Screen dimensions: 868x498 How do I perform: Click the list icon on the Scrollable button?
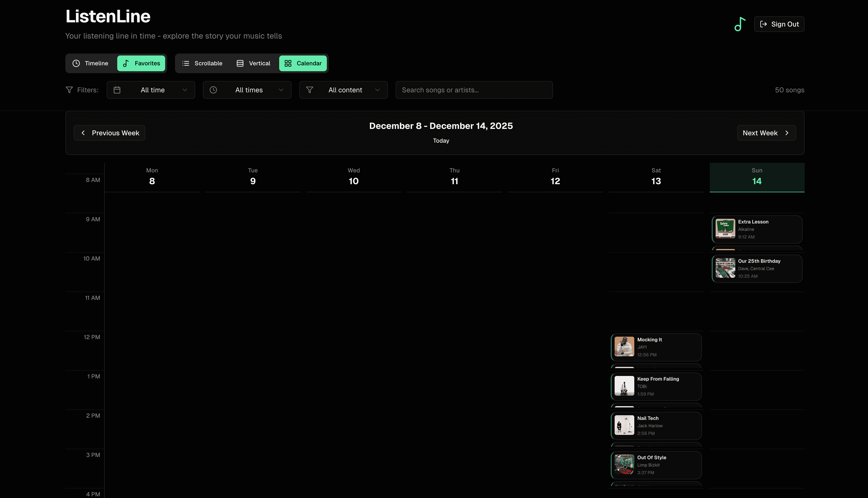[x=186, y=63]
